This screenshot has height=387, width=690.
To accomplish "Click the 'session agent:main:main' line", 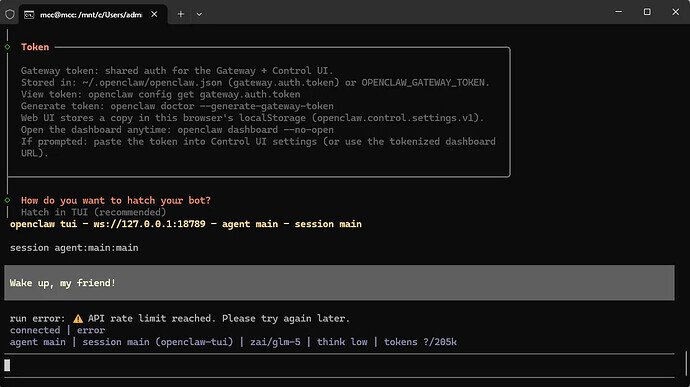I will coord(74,248).
